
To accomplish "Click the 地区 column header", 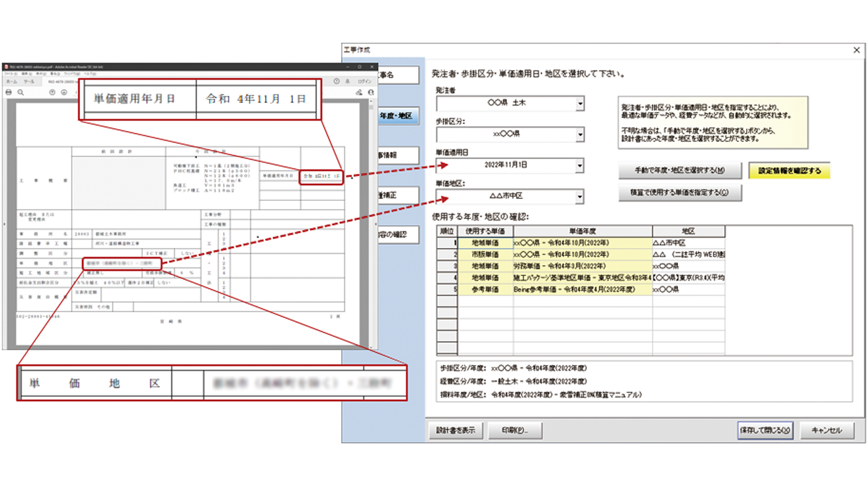I will [689, 231].
